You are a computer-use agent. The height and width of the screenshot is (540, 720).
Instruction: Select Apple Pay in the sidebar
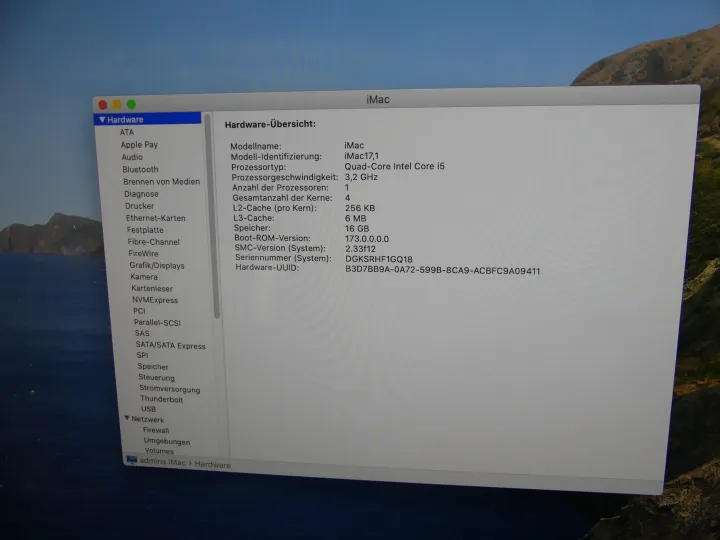click(x=139, y=145)
